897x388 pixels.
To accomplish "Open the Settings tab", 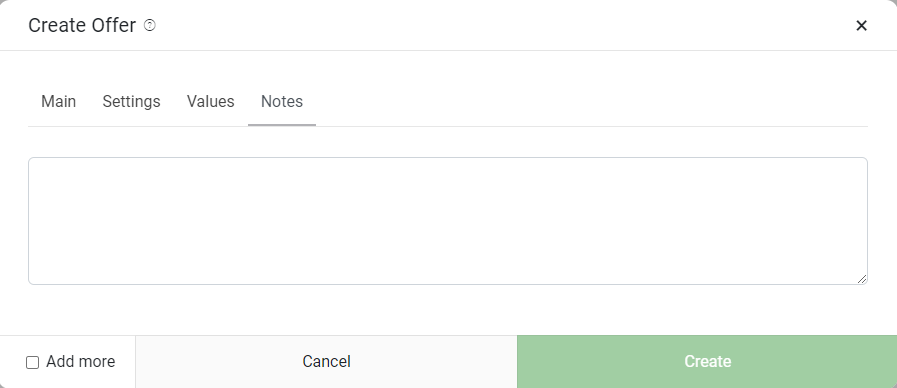I will [x=132, y=102].
